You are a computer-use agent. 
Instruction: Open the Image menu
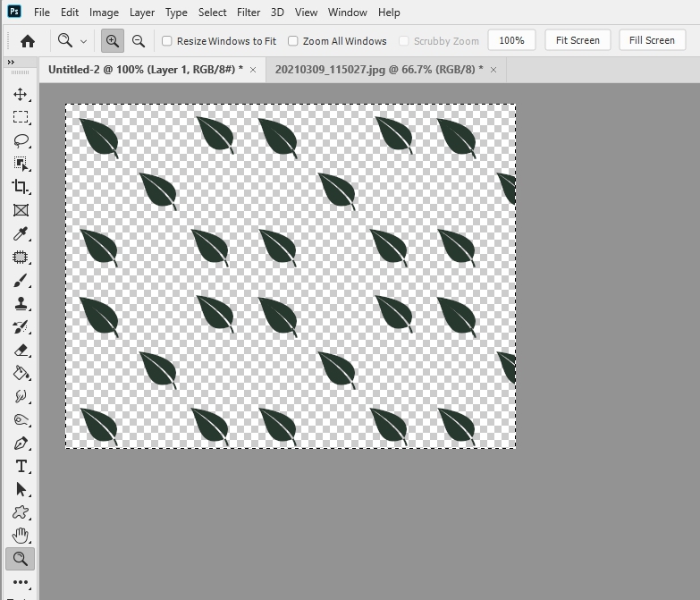coord(104,13)
